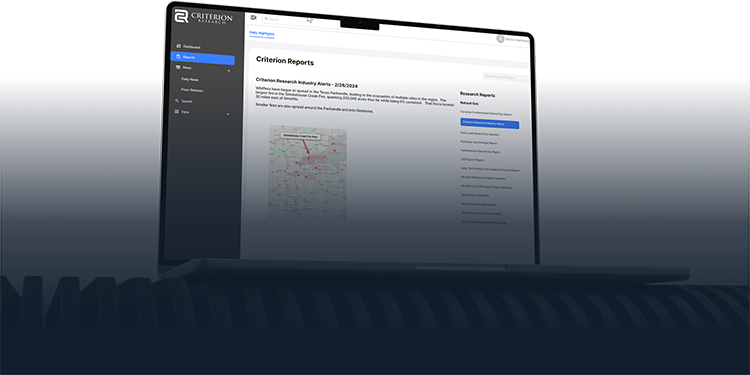Image resolution: width=750 pixels, height=375 pixels.
Task: Open LNG Export Report
Action: click(473, 160)
